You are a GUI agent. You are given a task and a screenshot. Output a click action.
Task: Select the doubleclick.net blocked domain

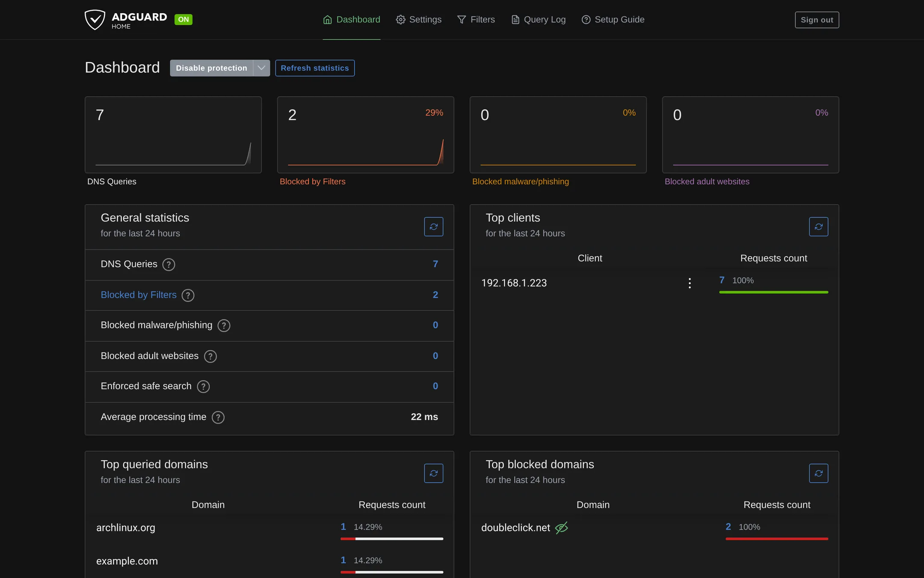(x=515, y=528)
